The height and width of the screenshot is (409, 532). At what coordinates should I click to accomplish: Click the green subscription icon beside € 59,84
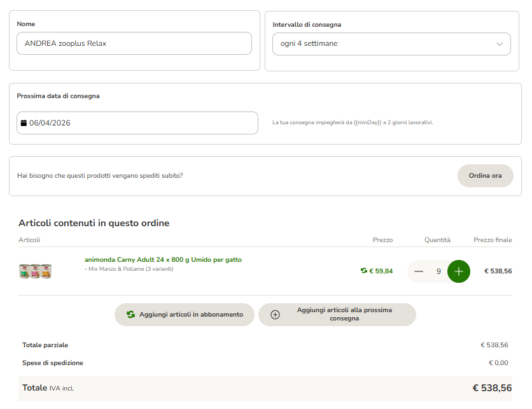click(x=364, y=271)
